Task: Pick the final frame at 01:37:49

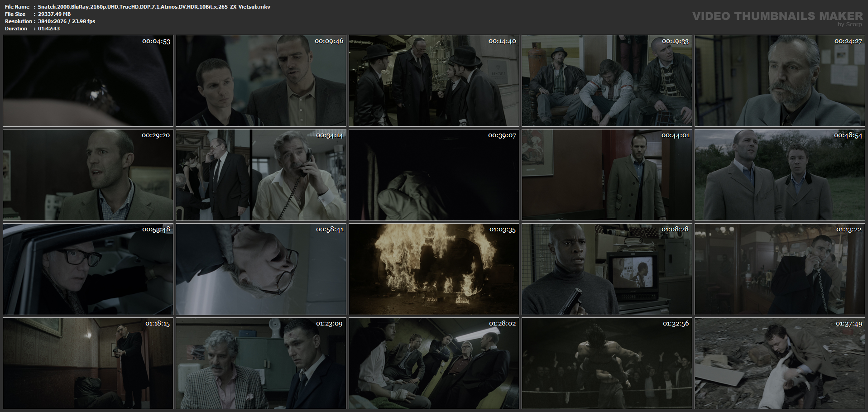Action: (x=780, y=364)
